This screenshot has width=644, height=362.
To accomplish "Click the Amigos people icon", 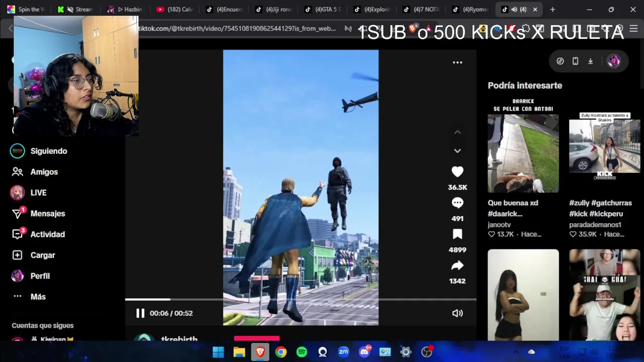I will click(17, 172).
